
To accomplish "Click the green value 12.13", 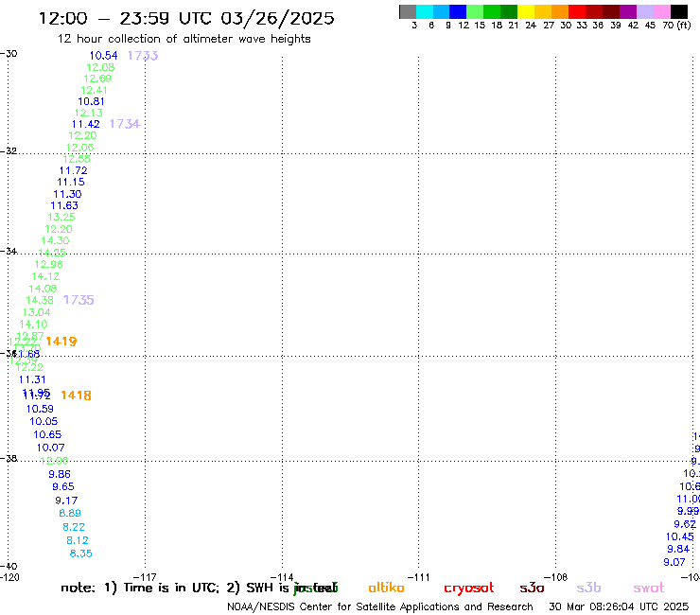I will [x=88, y=113].
